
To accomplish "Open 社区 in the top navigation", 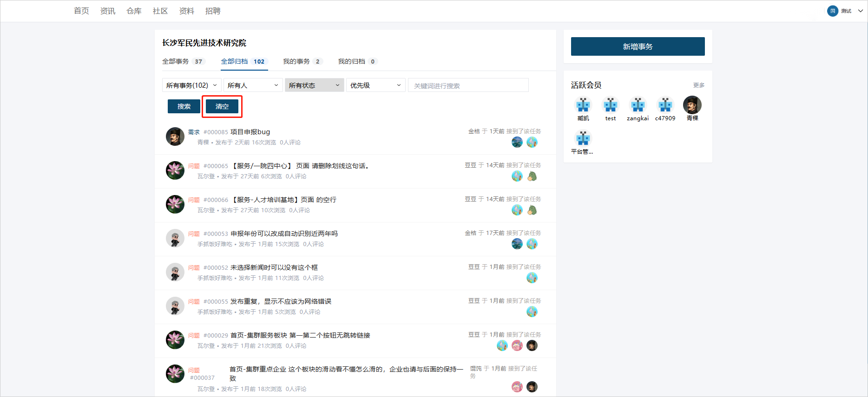I will click(x=160, y=11).
